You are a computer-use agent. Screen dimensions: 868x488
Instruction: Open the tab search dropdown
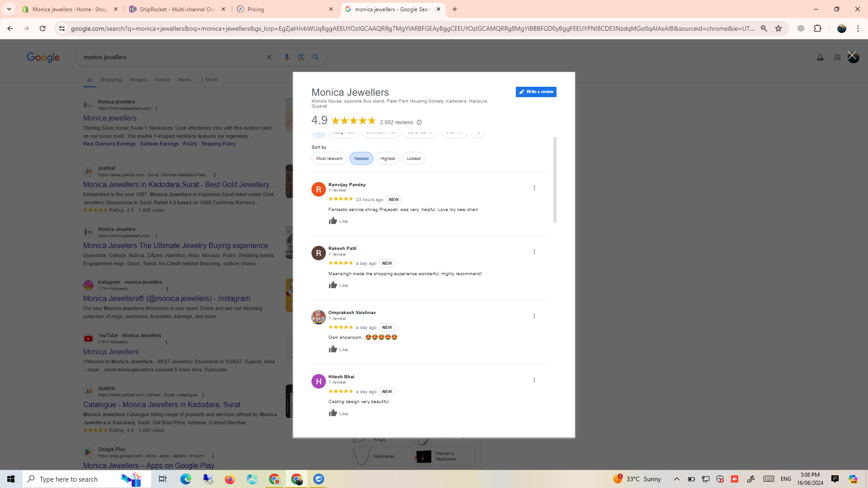pos(9,9)
